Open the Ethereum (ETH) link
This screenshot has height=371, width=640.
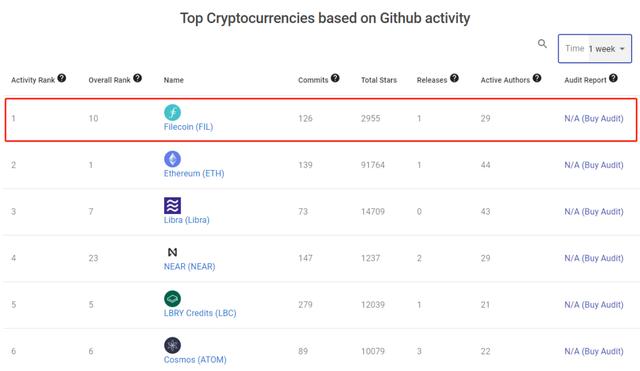pos(194,173)
